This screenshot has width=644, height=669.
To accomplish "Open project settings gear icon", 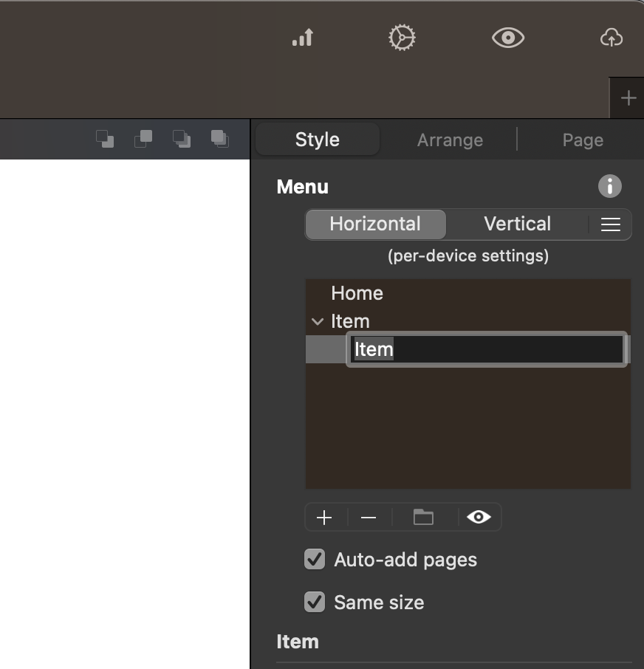I will (402, 38).
